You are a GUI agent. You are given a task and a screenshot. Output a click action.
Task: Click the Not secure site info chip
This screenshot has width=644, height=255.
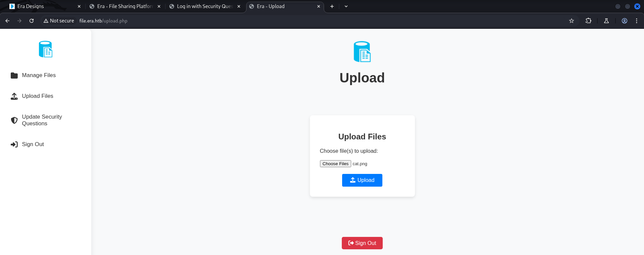(59, 21)
